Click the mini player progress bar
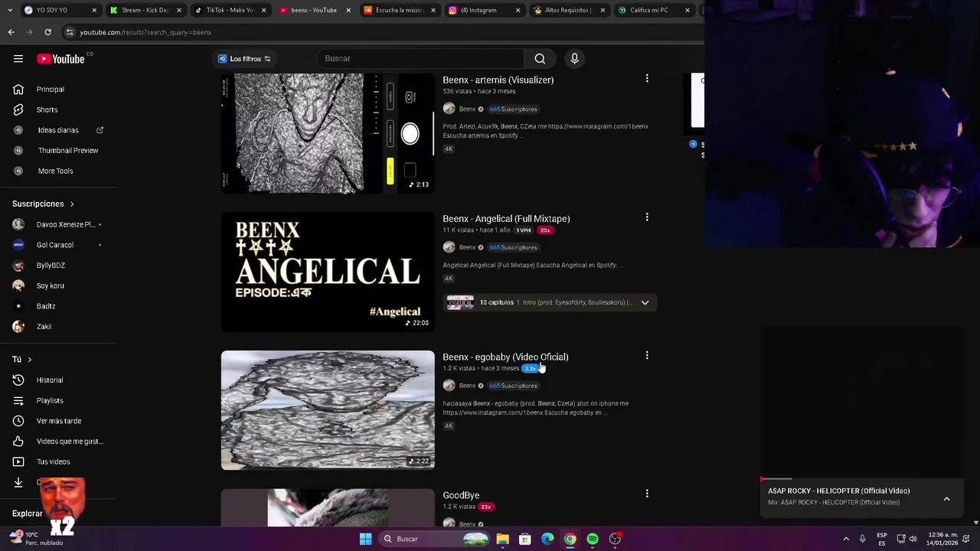The height and width of the screenshot is (551, 980). click(862, 479)
